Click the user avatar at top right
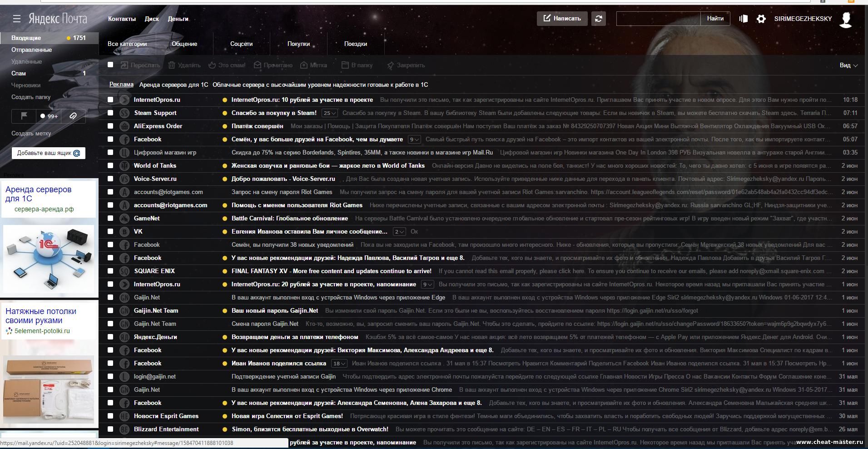The image size is (868, 449). coord(845,19)
